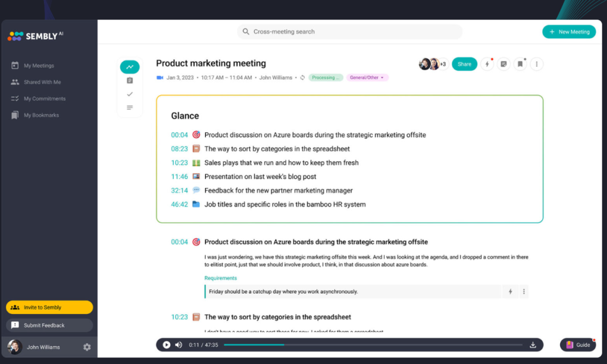Click 'Sales plays that we run' Glance item

pyautogui.click(x=282, y=162)
